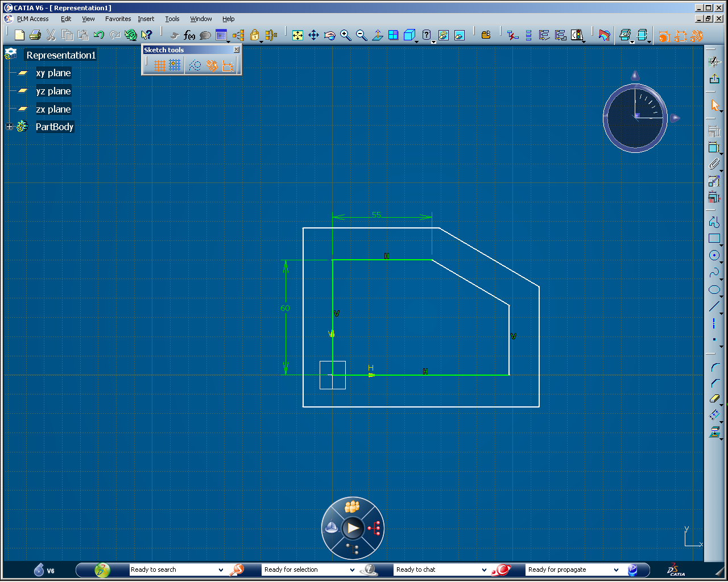Click the Normal View icon
Viewport: 728px width, 582px height.
pos(377,35)
